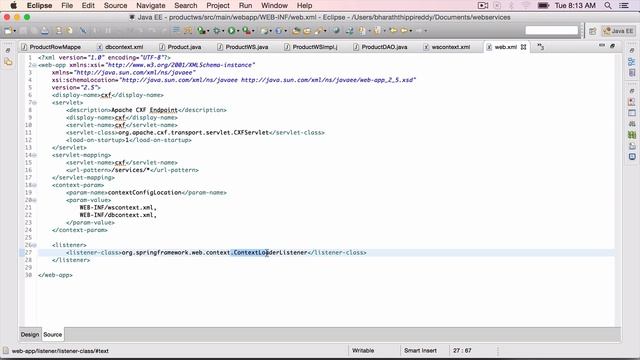Collapse the servlet-mapping element at line 14
Viewport: 640px width, 360px height.
click(35, 155)
